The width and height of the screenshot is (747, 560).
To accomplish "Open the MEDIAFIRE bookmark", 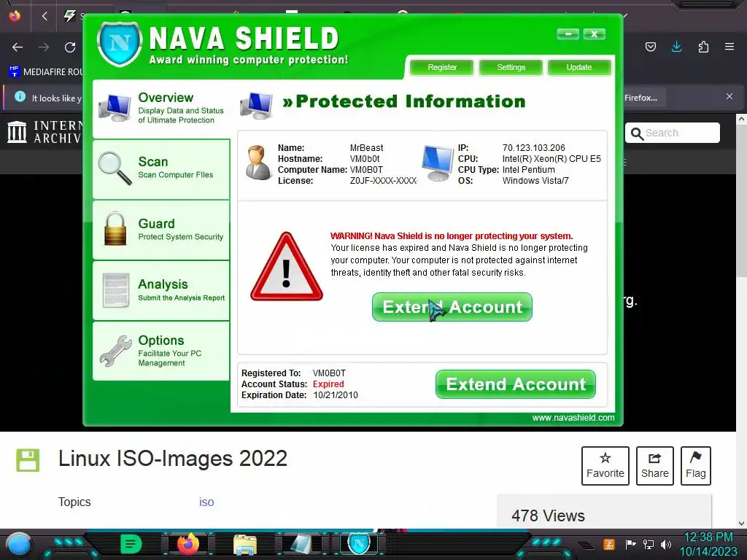I will tap(46, 72).
